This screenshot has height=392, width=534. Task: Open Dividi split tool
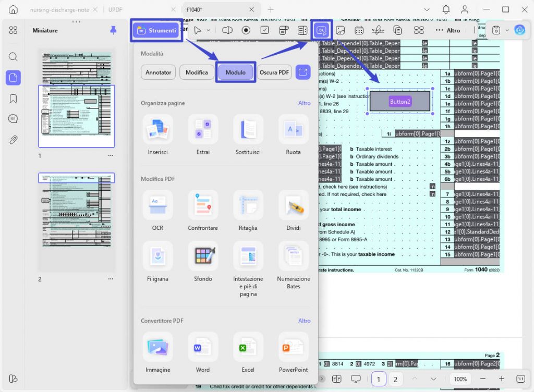click(293, 211)
